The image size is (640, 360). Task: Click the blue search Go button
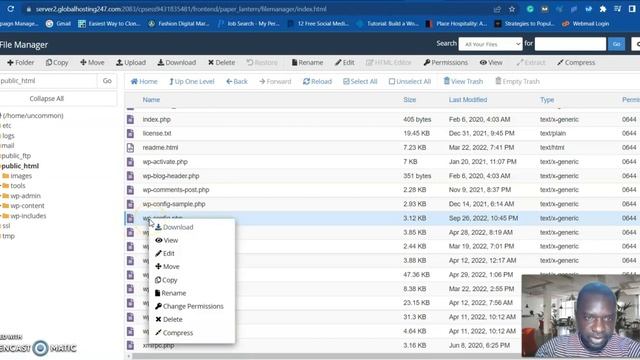616,44
